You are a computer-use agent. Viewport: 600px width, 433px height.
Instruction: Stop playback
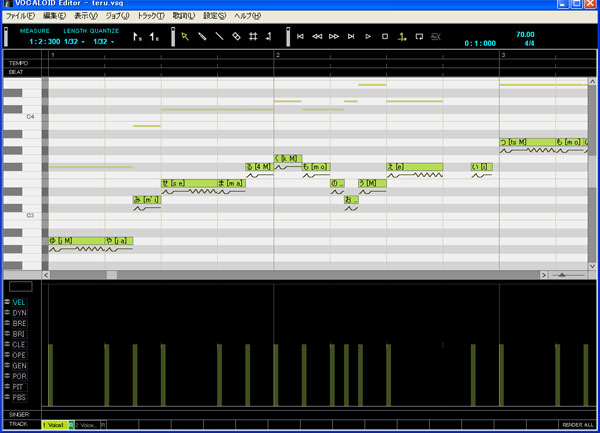click(x=385, y=36)
